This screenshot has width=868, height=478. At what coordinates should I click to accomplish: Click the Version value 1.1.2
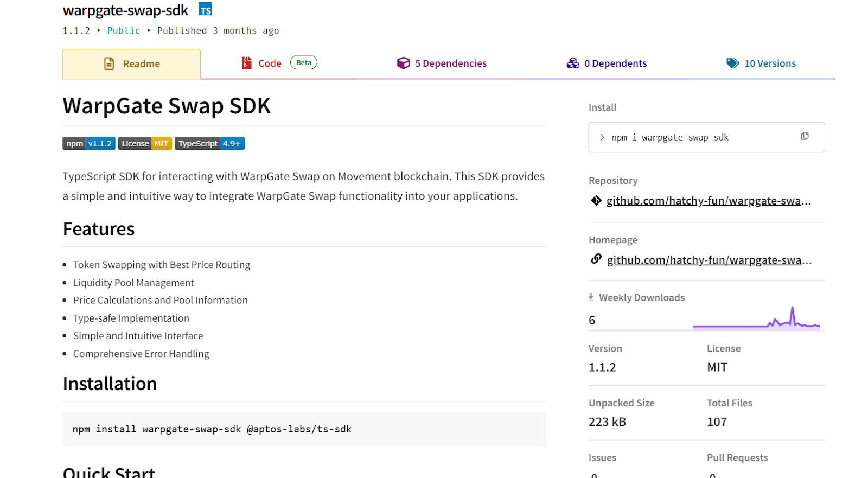pos(602,367)
